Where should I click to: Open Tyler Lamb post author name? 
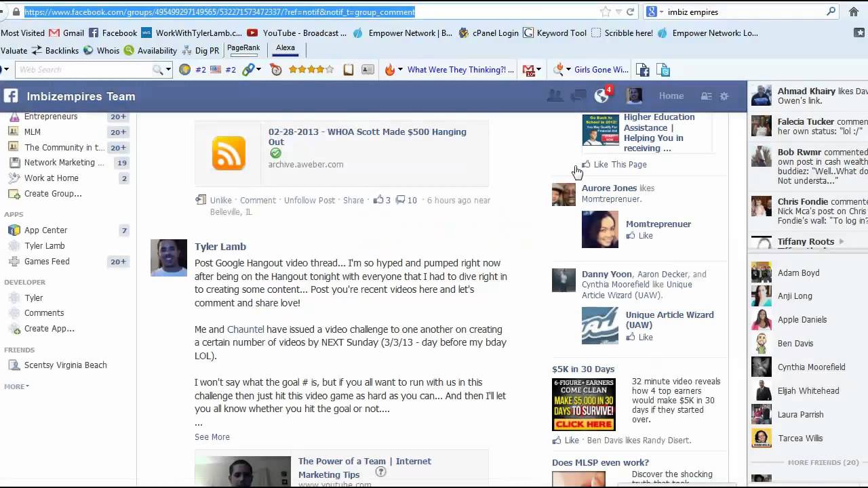[220, 247]
